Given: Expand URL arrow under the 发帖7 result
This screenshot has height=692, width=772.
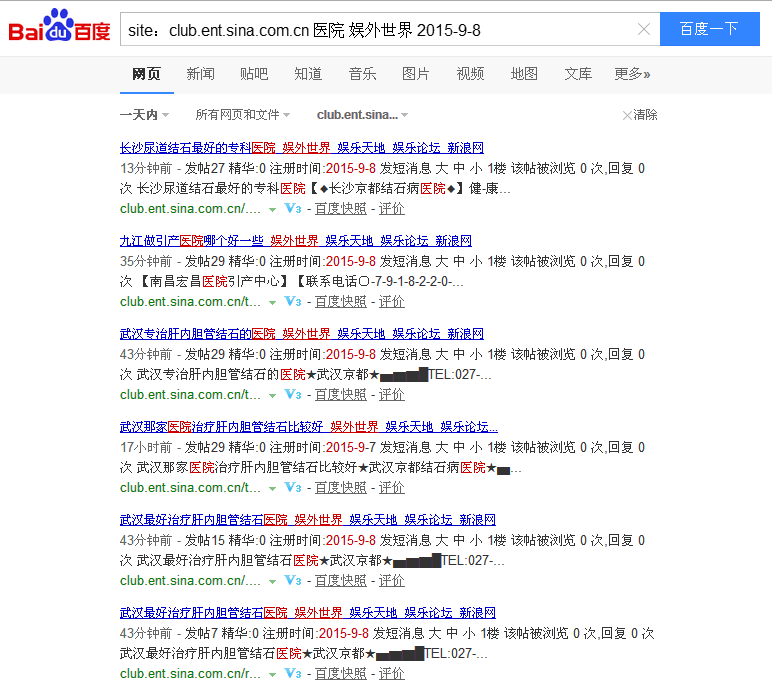Looking at the screenshot, I should tap(272, 675).
